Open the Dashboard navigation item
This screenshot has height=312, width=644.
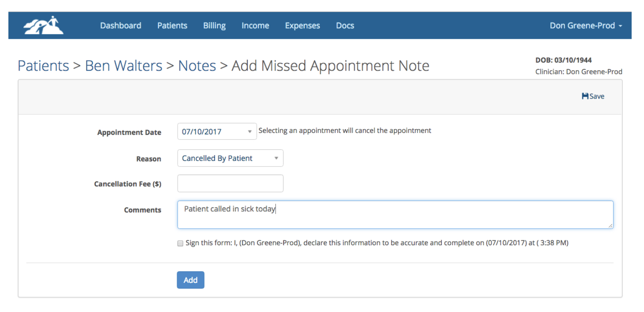click(120, 25)
